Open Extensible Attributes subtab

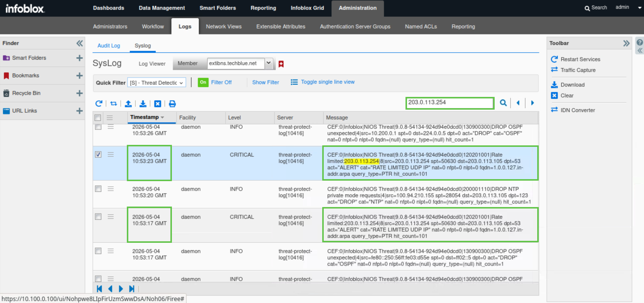pos(281,26)
